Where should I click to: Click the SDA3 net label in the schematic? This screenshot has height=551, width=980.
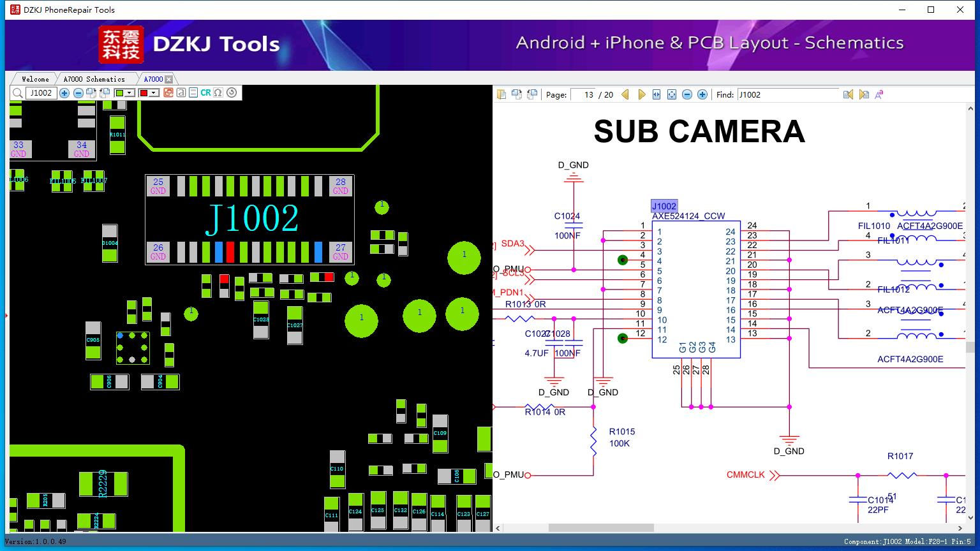(x=512, y=244)
